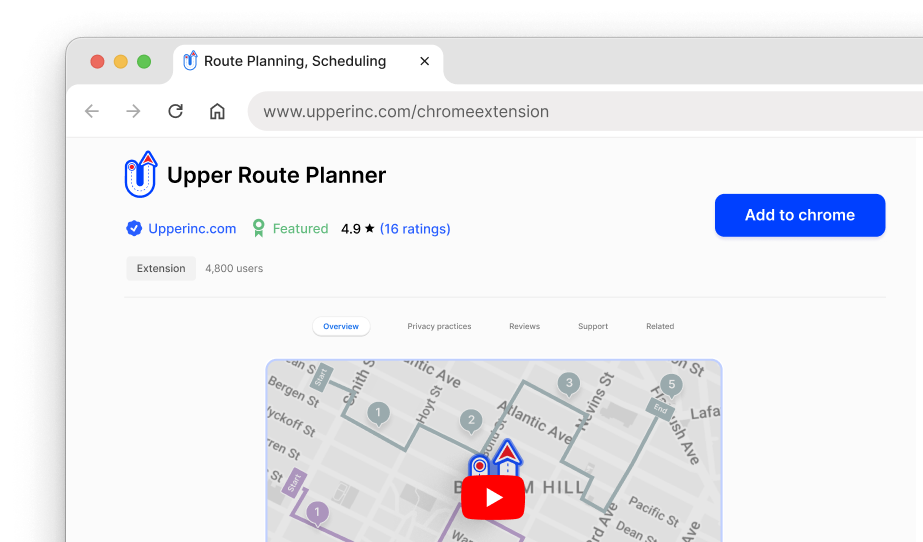Click the green Start marker on map

(x=321, y=377)
